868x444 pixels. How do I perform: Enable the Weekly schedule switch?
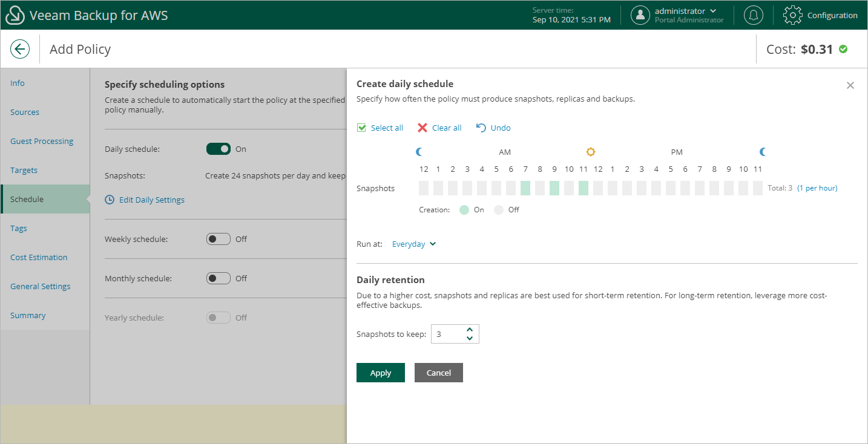(219, 239)
